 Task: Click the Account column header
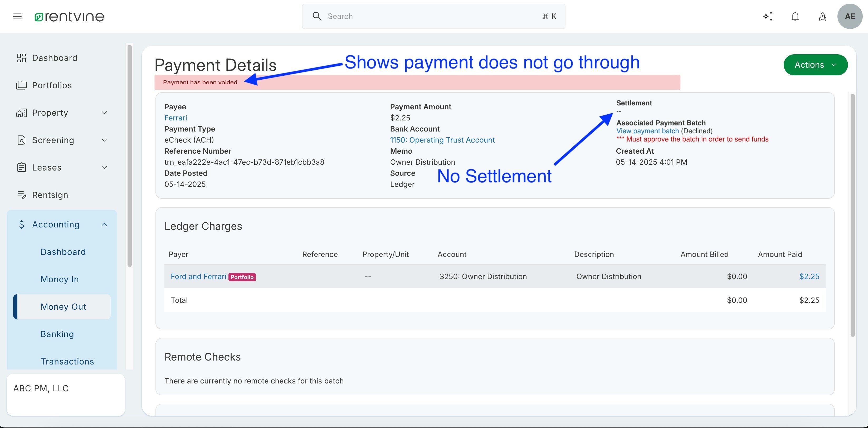tap(452, 254)
